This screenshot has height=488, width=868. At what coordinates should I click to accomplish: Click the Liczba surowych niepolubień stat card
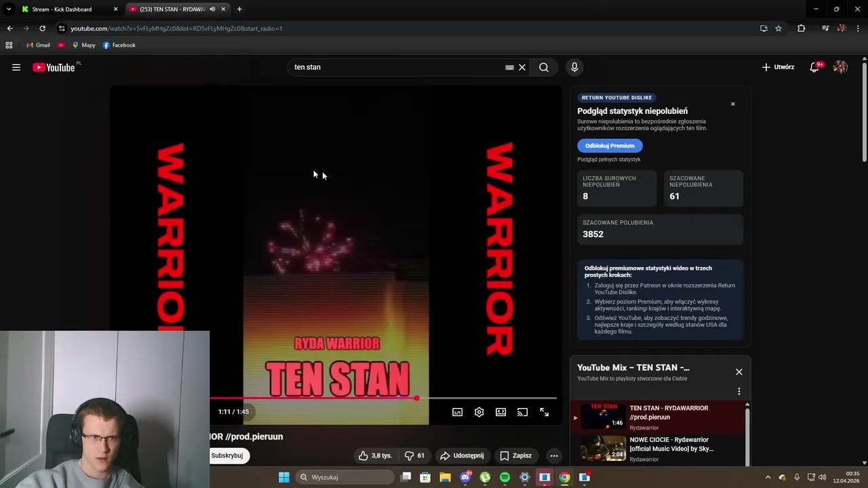[x=616, y=188]
